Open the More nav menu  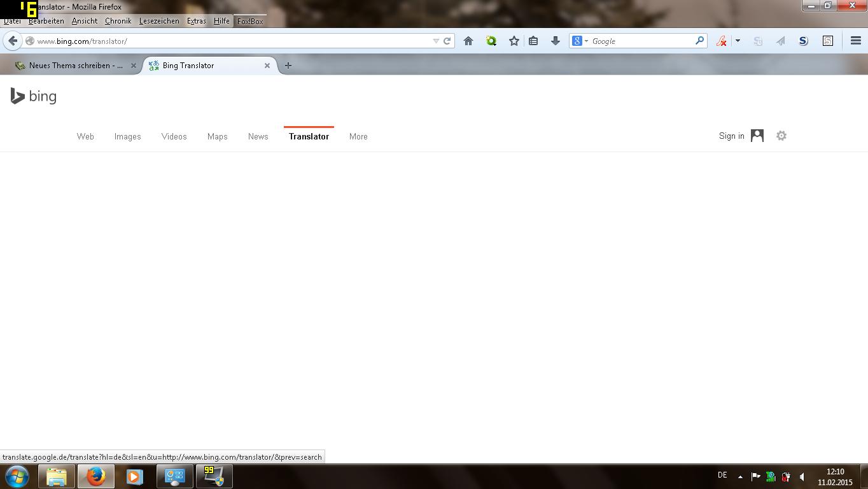tap(358, 136)
